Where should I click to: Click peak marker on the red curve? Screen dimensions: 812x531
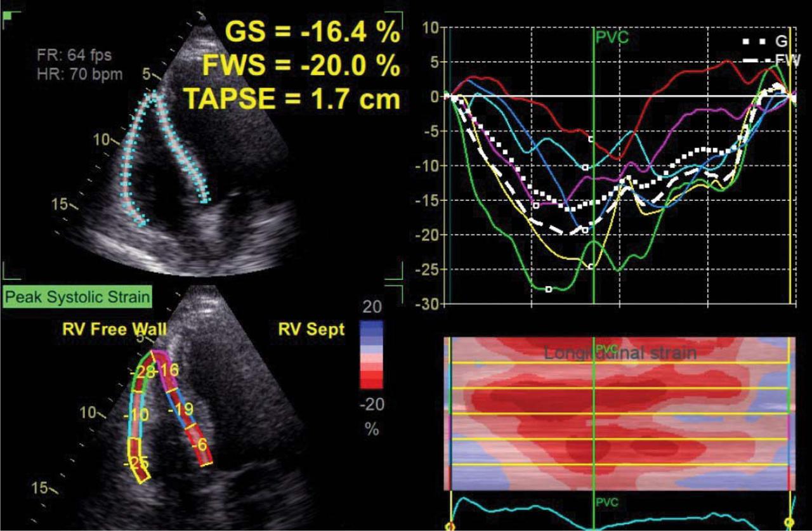pyautogui.click(x=591, y=138)
